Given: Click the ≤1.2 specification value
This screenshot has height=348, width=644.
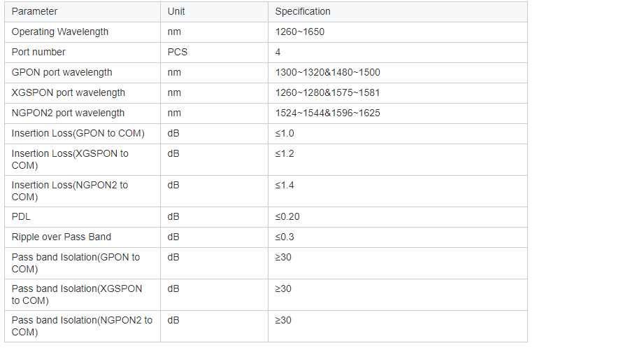Looking at the screenshot, I should tap(285, 153).
